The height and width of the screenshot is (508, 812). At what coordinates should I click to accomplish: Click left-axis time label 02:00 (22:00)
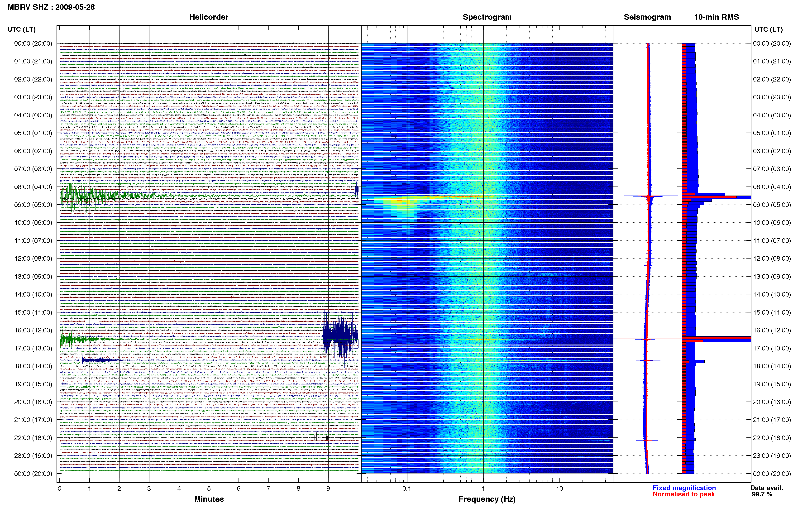point(33,79)
